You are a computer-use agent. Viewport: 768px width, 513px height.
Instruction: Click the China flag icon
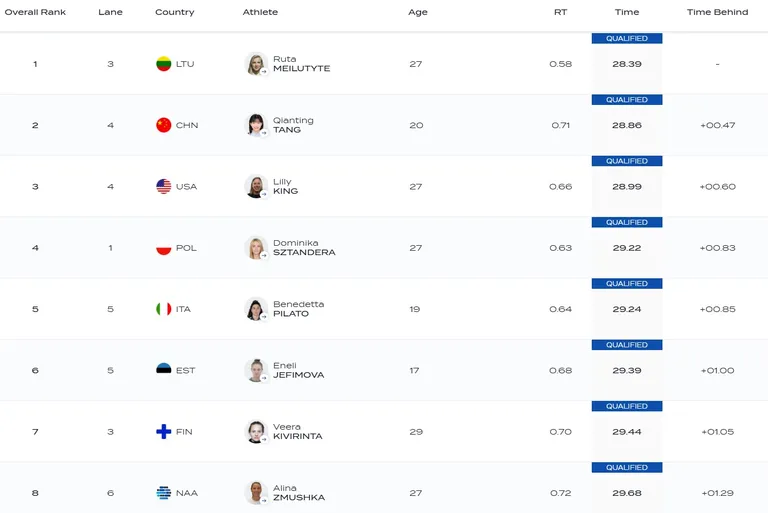click(x=164, y=125)
